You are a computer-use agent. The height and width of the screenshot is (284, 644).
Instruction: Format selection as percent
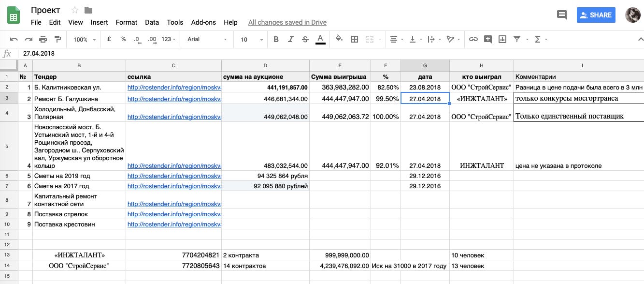click(123, 39)
